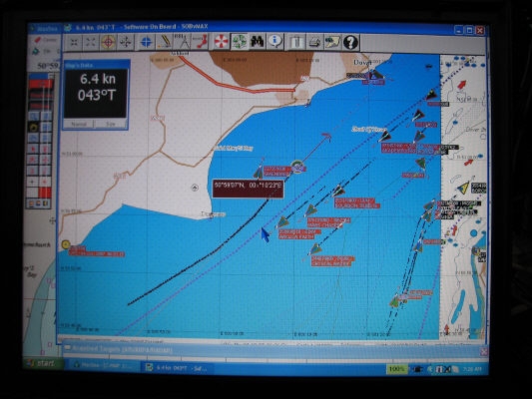Open the binoculars search tool

tap(258, 42)
